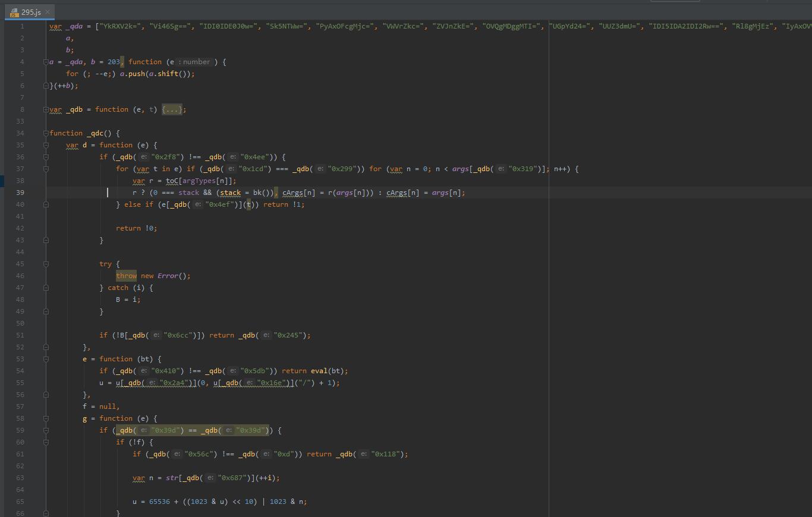This screenshot has height=517, width=812.
Task: Collapse the if (!f) block on line 60
Action: [x=46, y=442]
